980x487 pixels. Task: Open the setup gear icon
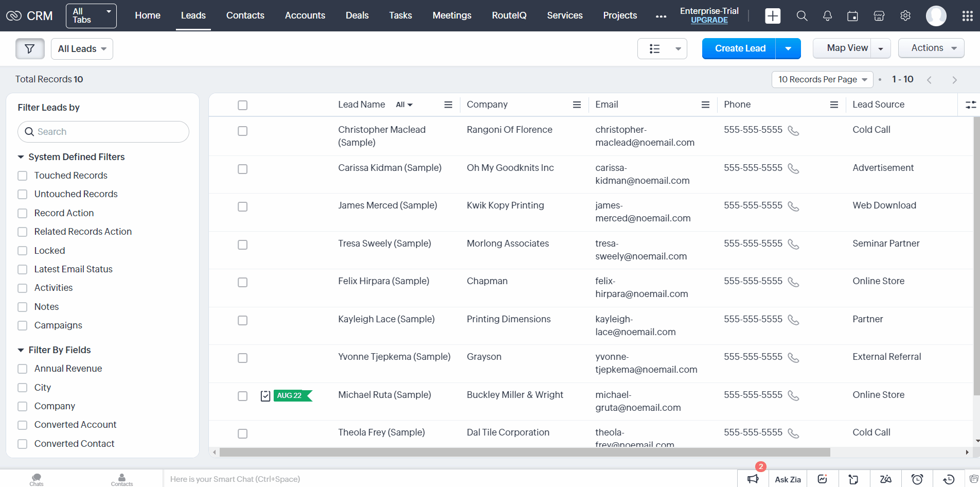click(x=905, y=16)
